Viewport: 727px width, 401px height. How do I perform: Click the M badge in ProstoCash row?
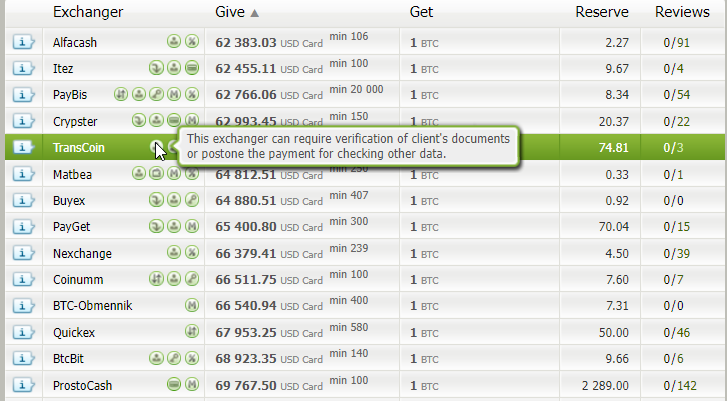point(192,384)
